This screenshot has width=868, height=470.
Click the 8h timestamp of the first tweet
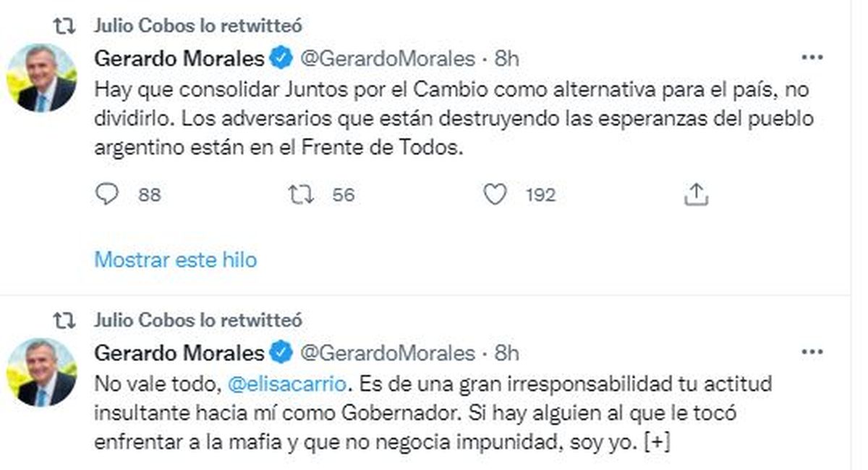(x=506, y=59)
